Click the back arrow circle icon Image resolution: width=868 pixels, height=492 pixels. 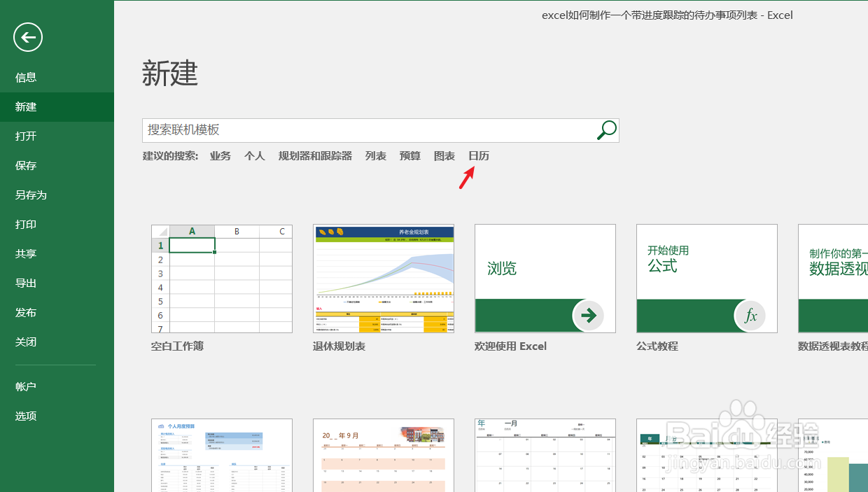[28, 37]
